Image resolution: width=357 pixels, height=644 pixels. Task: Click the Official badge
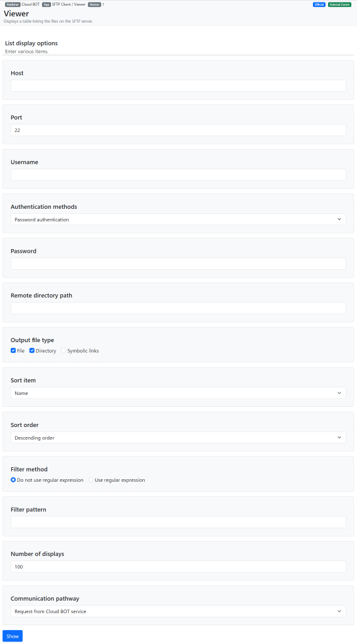(x=319, y=4)
